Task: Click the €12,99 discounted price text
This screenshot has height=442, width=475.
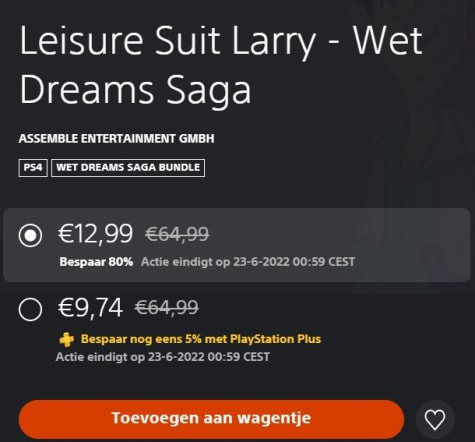Action: click(x=95, y=234)
